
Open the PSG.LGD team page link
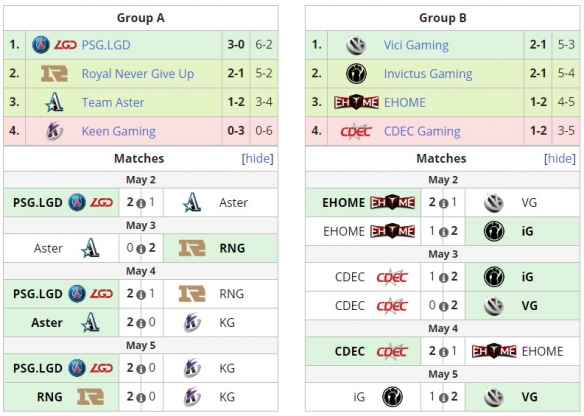[106, 45]
